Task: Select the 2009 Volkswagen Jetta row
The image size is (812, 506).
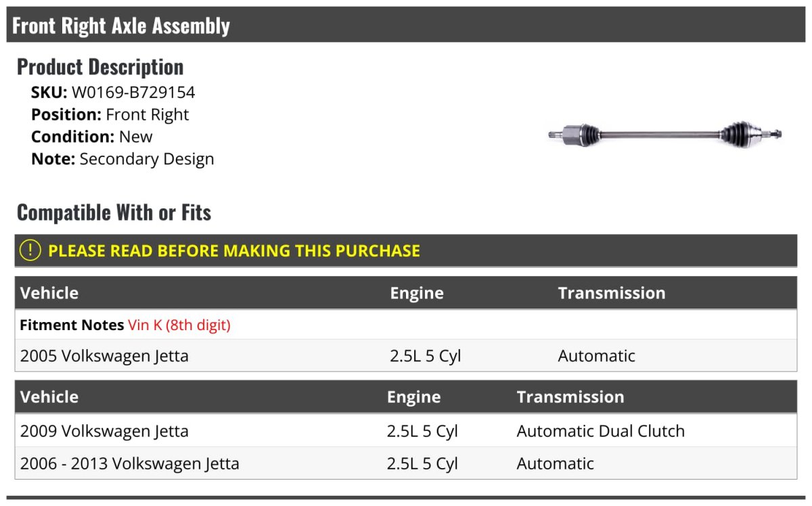Action: (x=406, y=431)
